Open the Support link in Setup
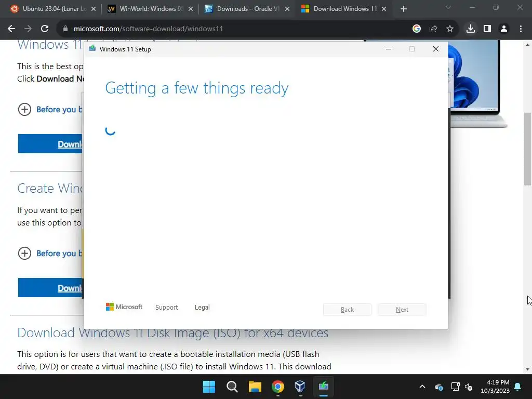Viewport: 532px width, 399px height. (167, 307)
